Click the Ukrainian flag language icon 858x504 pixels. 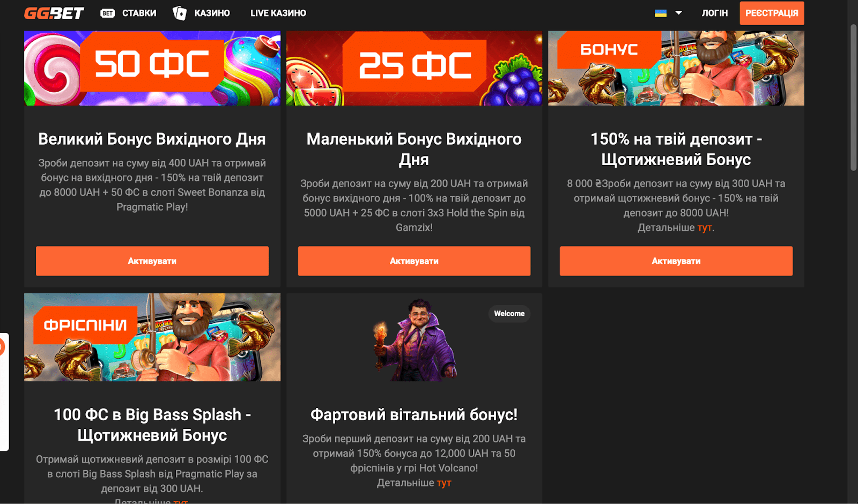pos(661,13)
